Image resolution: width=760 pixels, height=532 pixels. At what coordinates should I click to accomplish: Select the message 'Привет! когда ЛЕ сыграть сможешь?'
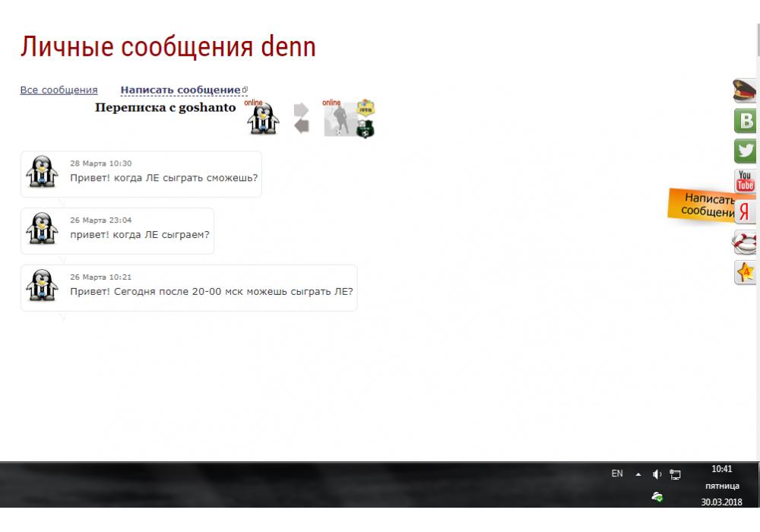pyautogui.click(x=164, y=178)
